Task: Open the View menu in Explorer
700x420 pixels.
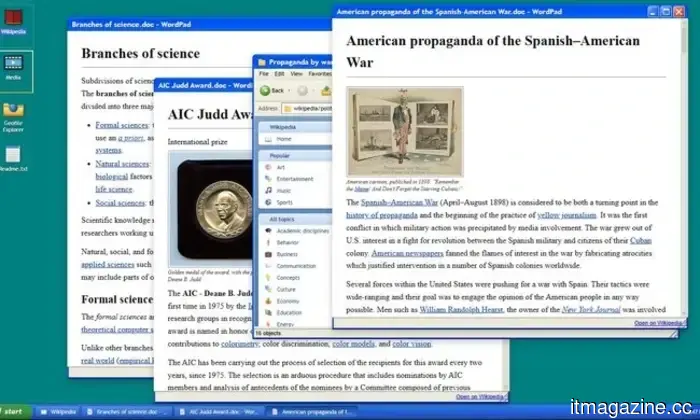Action: click(x=296, y=74)
